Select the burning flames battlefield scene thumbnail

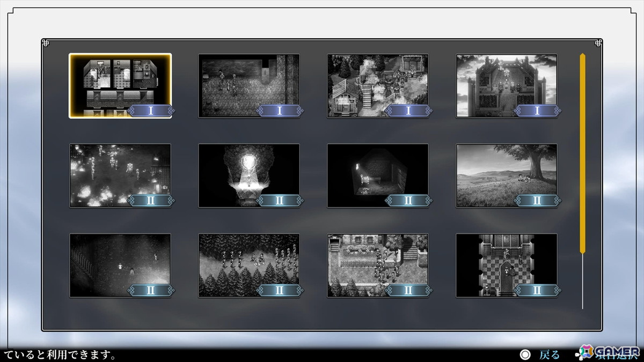(x=120, y=175)
